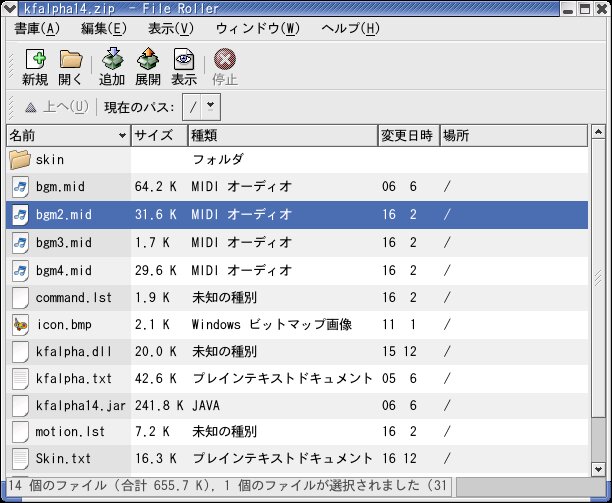The height and width of the screenshot is (503, 612).
Task: Click the 表示 (View) eye toolbar icon
Action: click(184, 59)
